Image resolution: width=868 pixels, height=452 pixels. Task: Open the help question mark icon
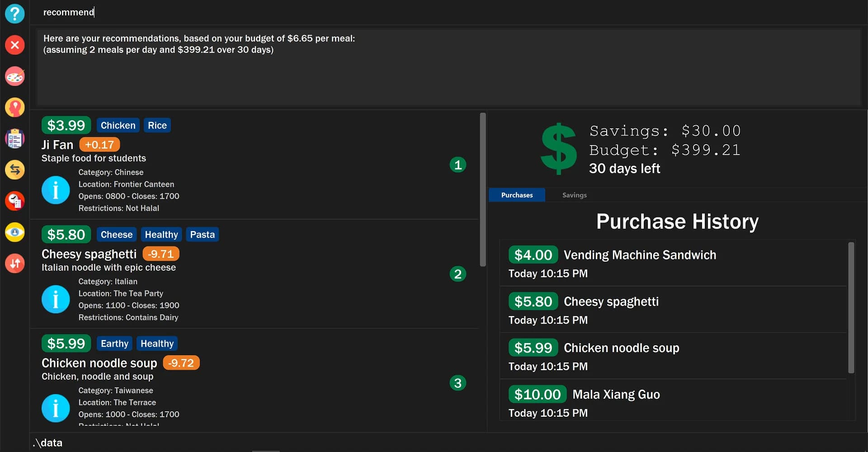click(15, 14)
